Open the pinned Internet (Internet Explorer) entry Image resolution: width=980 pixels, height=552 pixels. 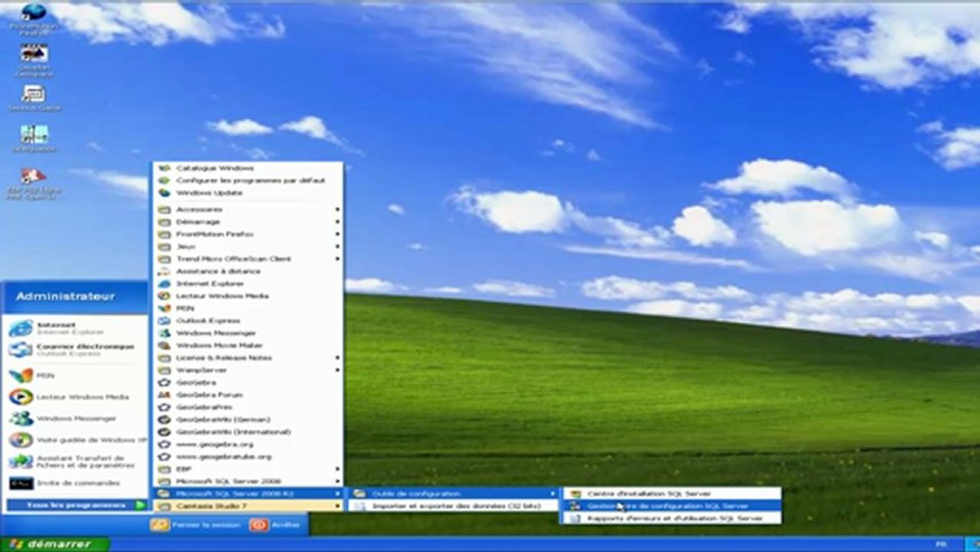pos(74,328)
